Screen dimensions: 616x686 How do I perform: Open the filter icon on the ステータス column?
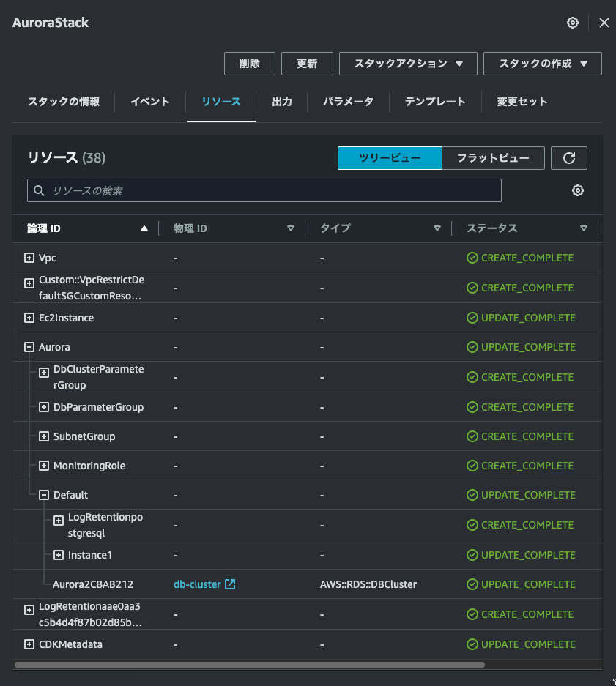584,228
